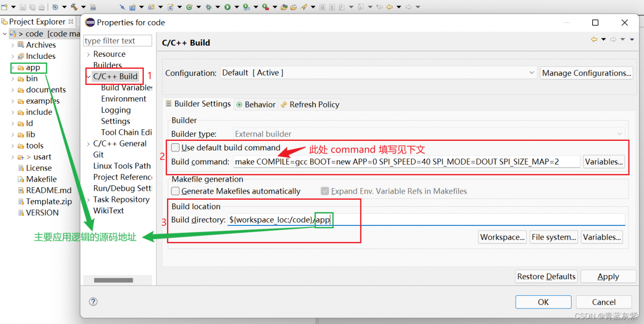Image resolution: width=644 pixels, height=324 pixels.
Task: Select Git properties page
Action: pyautogui.click(x=99, y=154)
